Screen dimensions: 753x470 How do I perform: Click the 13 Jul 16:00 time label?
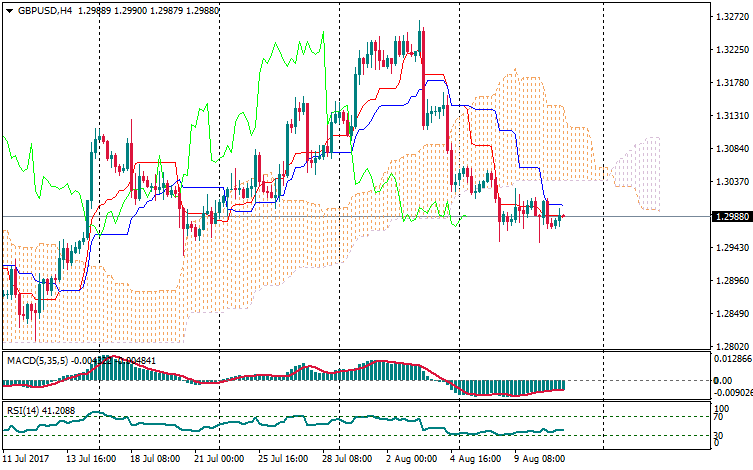tap(90, 459)
